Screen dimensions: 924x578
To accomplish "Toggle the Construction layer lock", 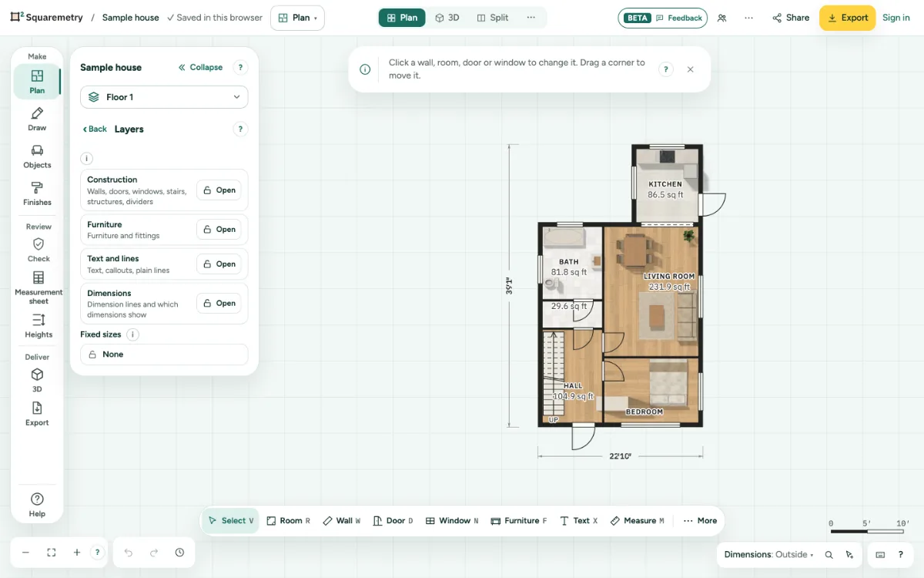I will (x=219, y=190).
